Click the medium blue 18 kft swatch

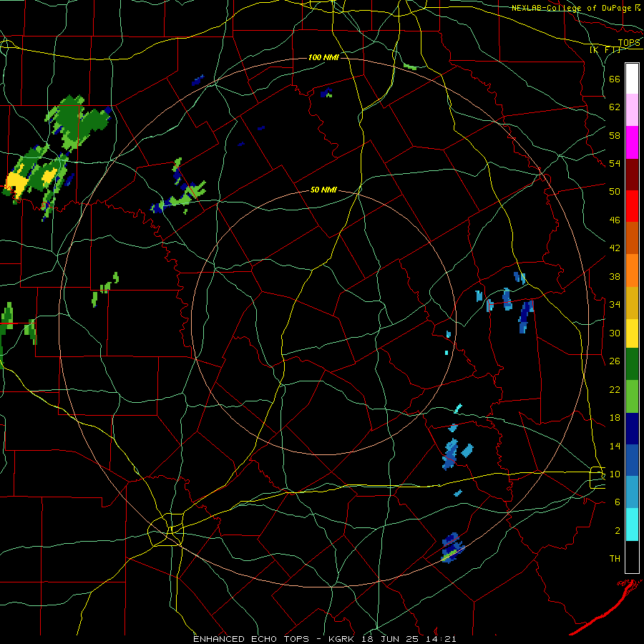(632, 460)
